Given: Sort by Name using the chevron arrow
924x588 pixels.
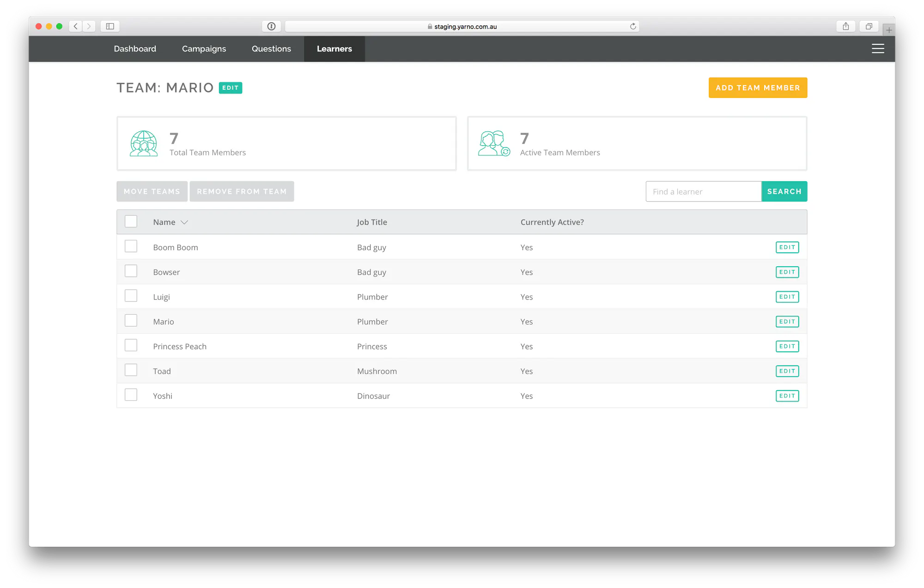Looking at the screenshot, I should click(x=184, y=222).
